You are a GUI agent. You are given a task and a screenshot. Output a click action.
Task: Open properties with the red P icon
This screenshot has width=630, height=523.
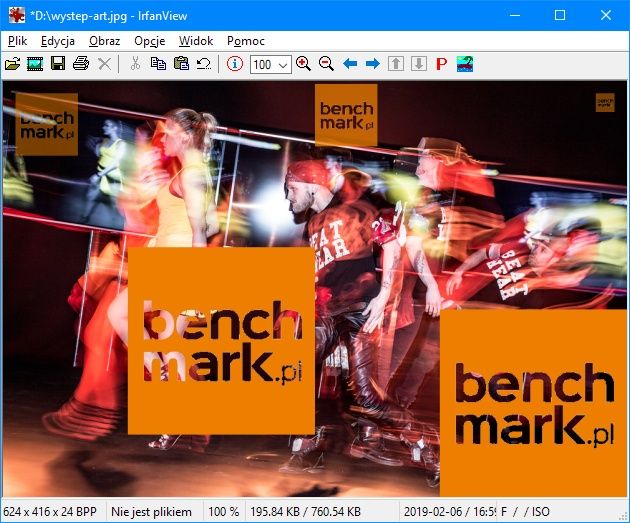coord(442,64)
